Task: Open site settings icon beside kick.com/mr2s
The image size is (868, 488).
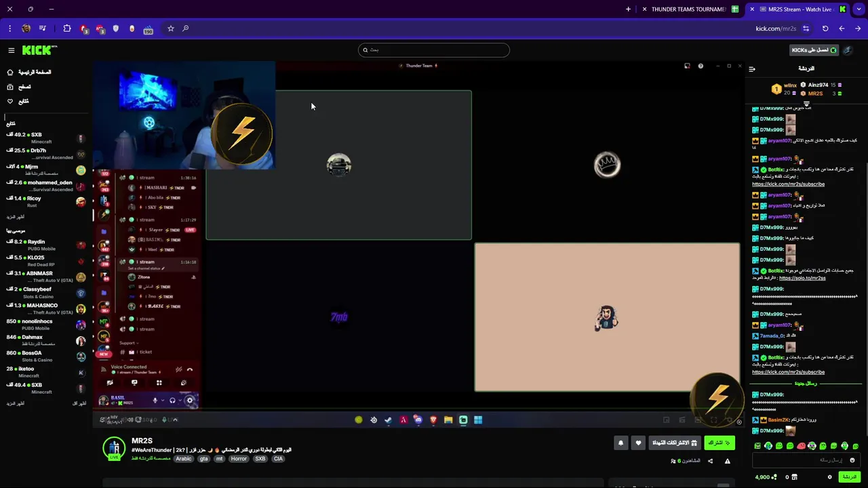Action: [x=806, y=28]
